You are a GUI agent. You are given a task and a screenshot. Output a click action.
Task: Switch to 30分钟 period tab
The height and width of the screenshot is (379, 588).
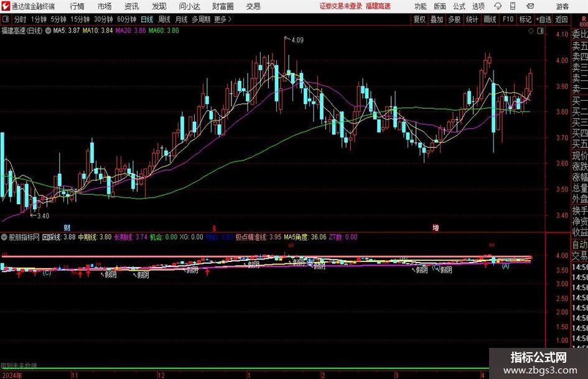tap(103, 19)
